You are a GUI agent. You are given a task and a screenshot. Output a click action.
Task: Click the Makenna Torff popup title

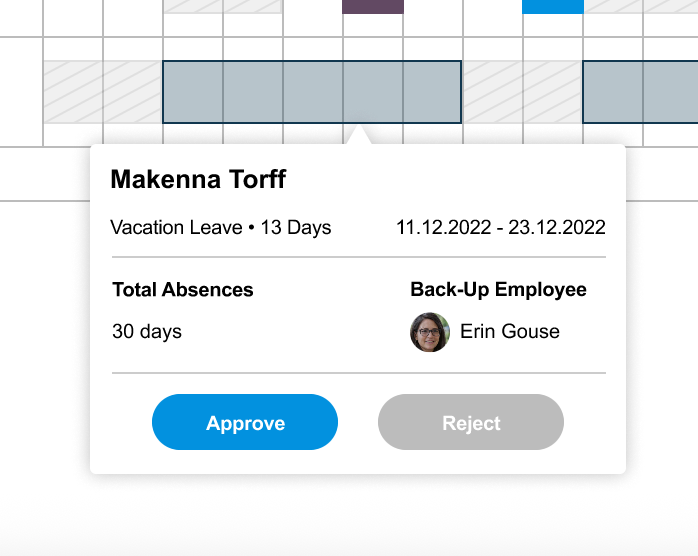pos(198,179)
